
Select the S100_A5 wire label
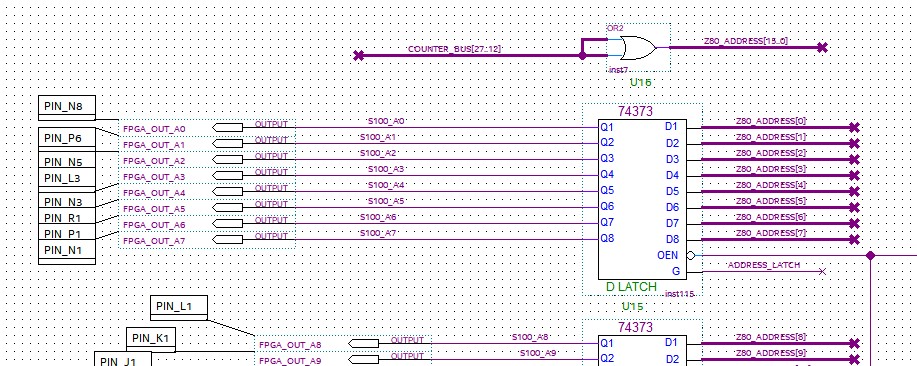[387, 201]
